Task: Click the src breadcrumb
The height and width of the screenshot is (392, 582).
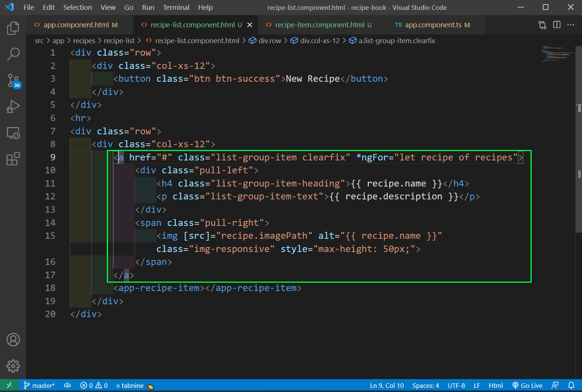Action: click(39, 41)
